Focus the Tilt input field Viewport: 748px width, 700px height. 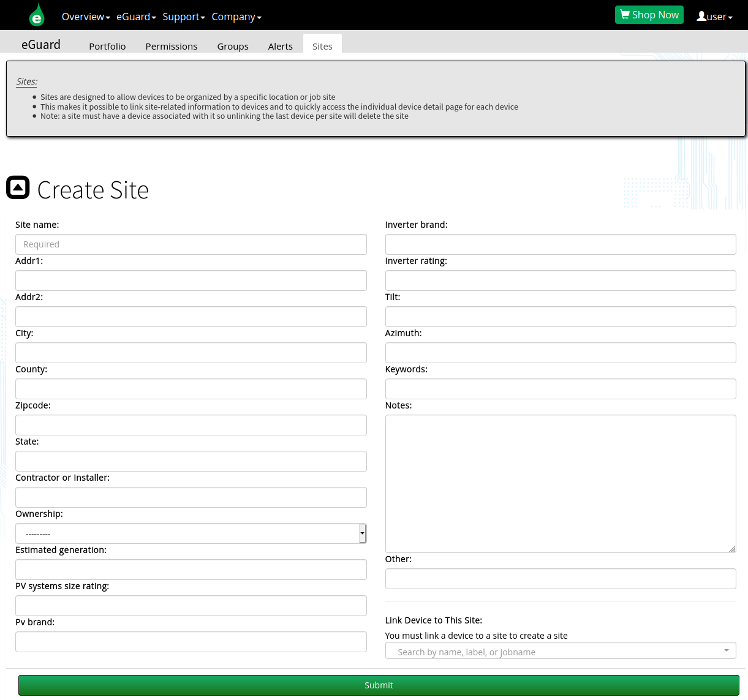561,317
